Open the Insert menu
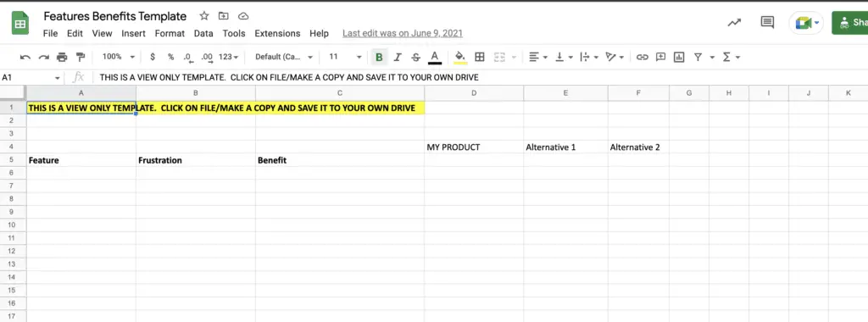Image resolution: width=868 pixels, height=322 pixels. (133, 33)
